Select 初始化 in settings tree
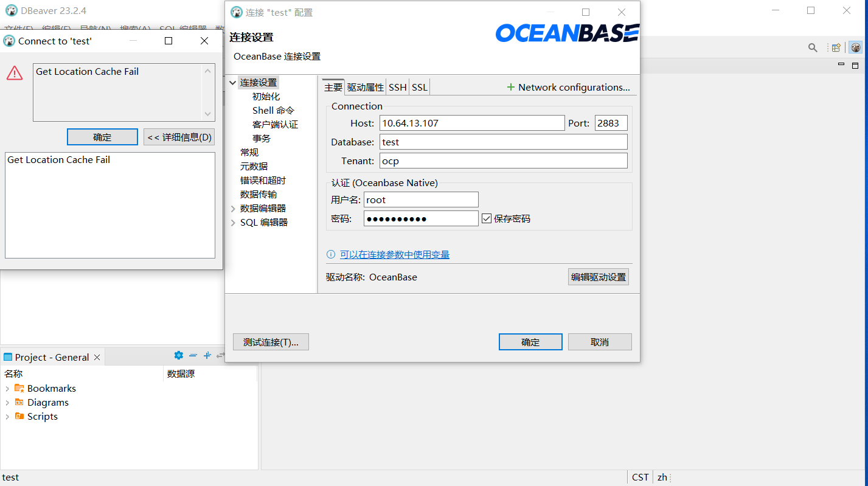The width and height of the screenshot is (868, 486). [266, 96]
